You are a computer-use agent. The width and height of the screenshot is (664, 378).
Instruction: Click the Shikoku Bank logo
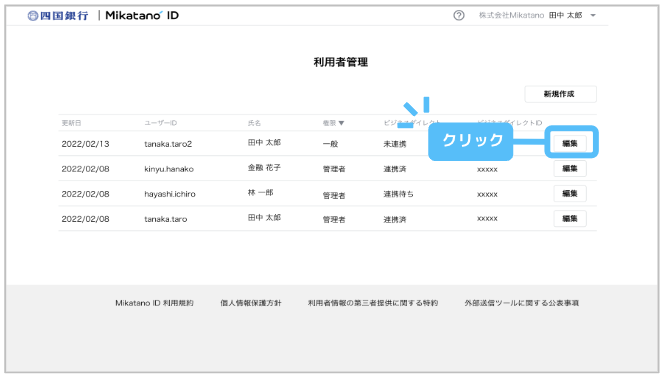[58, 16]
